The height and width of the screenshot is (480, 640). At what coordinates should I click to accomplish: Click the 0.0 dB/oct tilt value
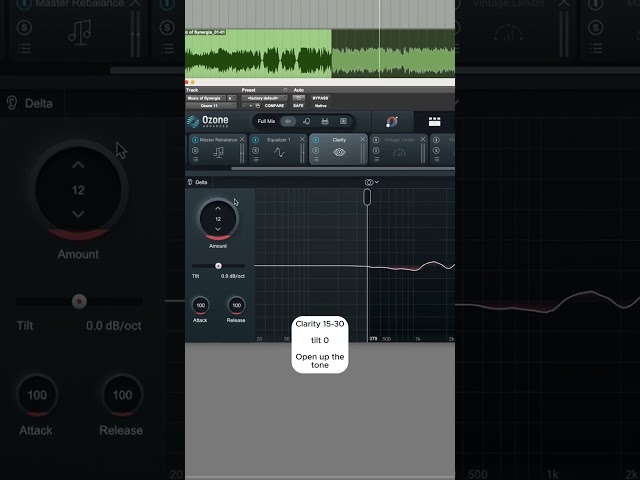pos(233,276)
